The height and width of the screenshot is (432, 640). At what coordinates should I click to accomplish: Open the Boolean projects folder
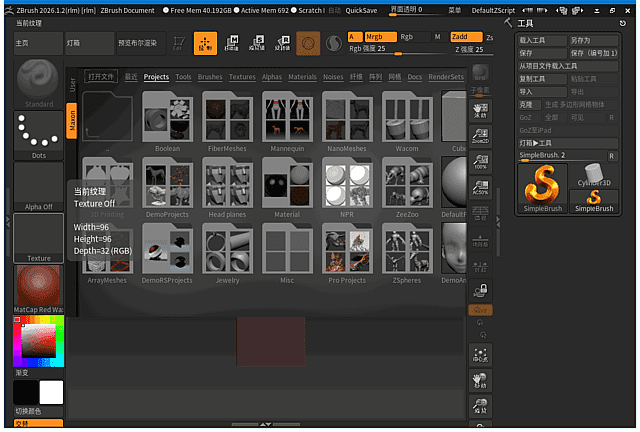click(166, 118)
